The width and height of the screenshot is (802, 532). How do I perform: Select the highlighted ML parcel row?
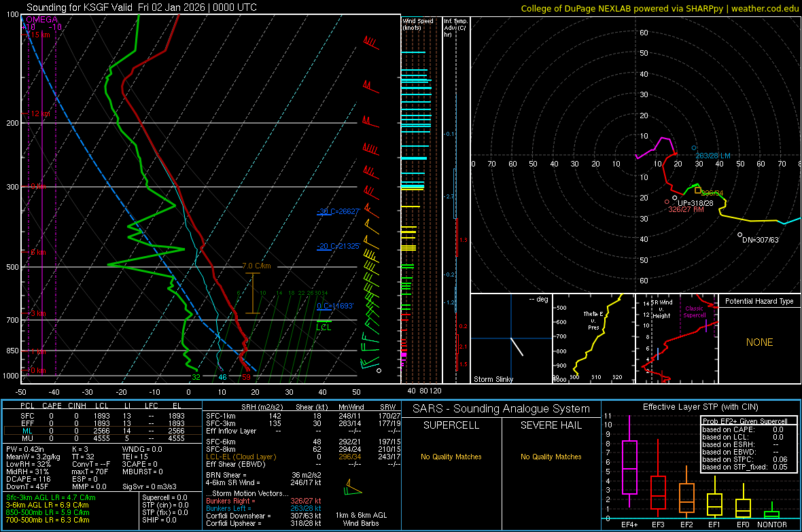pos(103,431)
